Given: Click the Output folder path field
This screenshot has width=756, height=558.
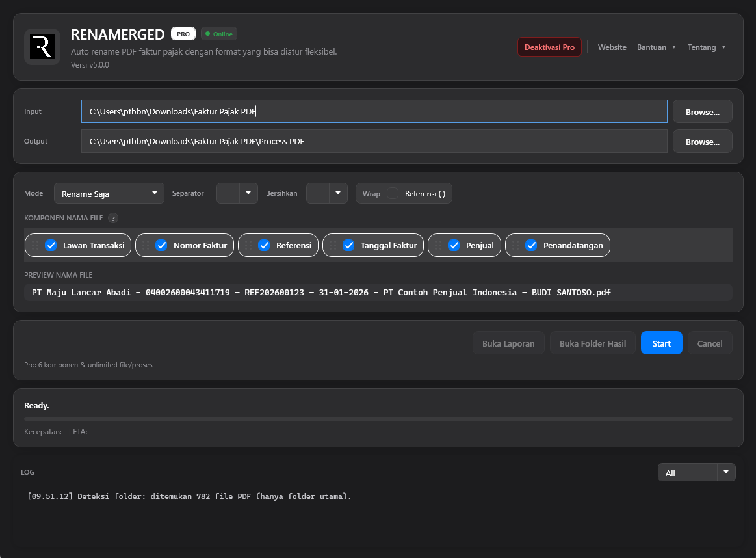Looking at the screenshot, I should click(x=374, y=141).
